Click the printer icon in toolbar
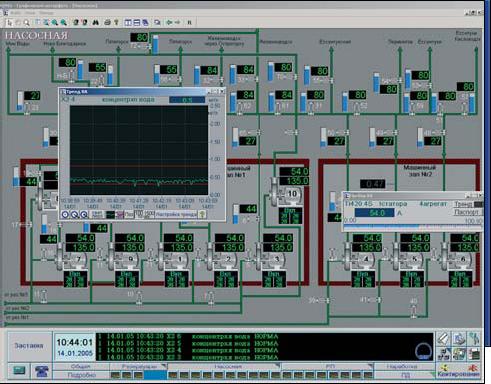 coord(107,22)
